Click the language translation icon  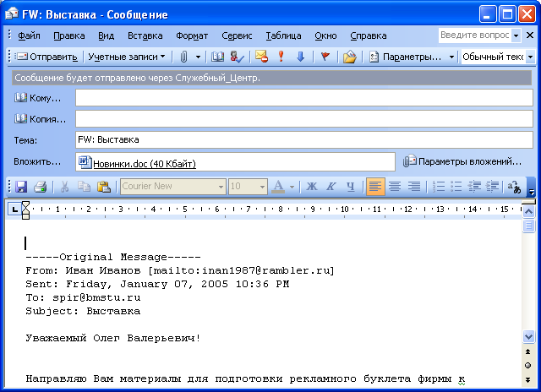tap(514, 187)
